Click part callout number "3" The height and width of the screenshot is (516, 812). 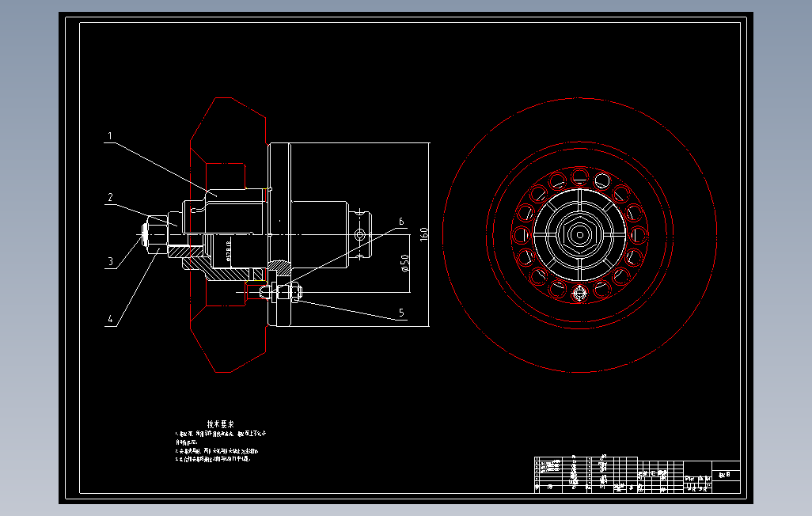[x=110, y=261]
